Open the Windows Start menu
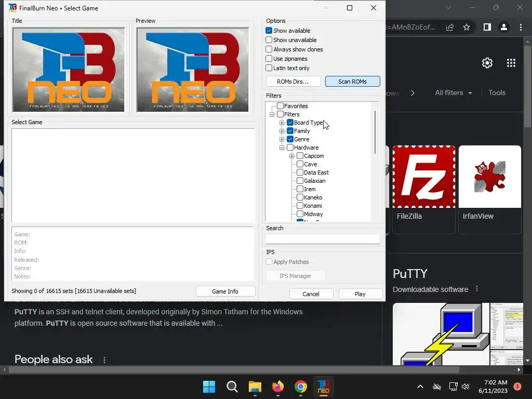The height and width of the screenshot is (399, 532). click(x=209, y=387)
